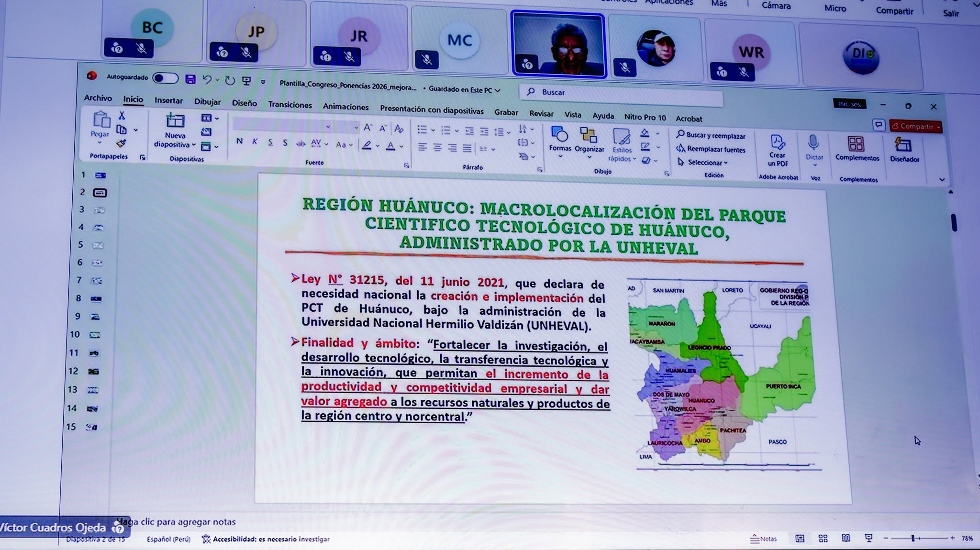This screenshot has height=550, width=980.
Task: Toggle meeting microphone with Micro
Action: click(x=835, y=8)
